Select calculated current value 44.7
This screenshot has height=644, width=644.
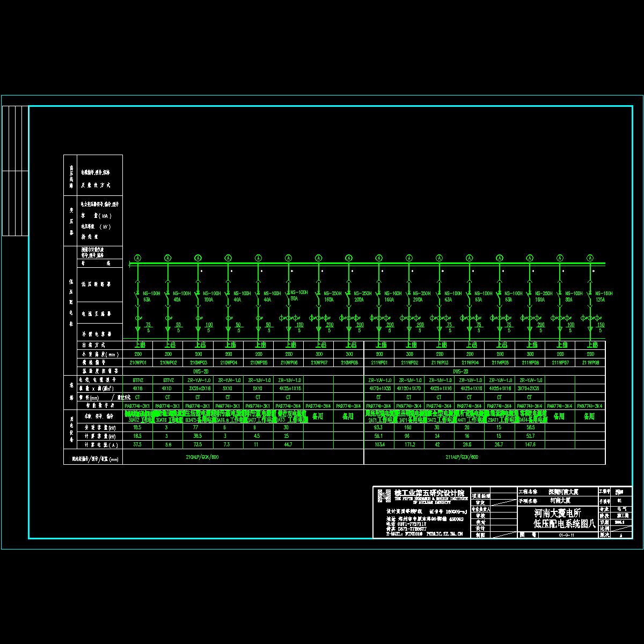point(289,445)
